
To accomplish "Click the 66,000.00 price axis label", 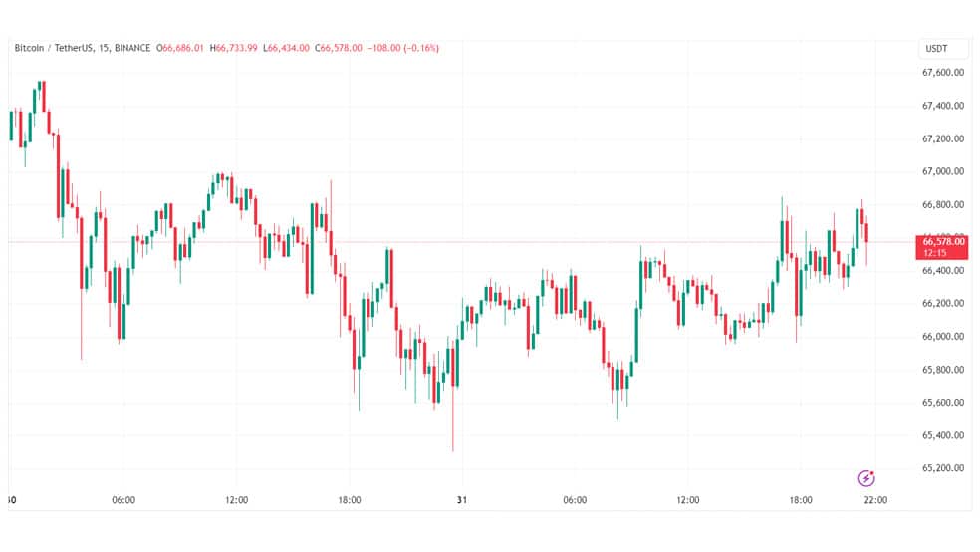I will click(942, 336).
